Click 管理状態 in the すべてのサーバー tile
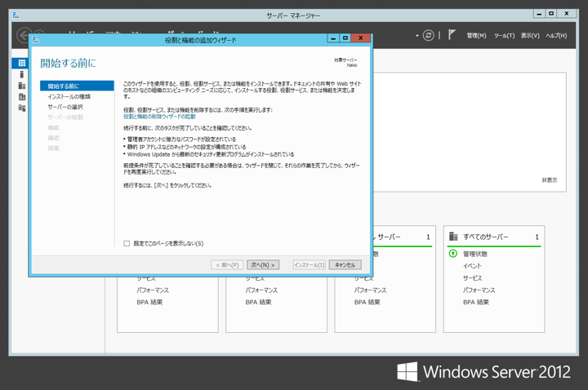The width and height of the screenshot is (588, 390). pos(475,254)
